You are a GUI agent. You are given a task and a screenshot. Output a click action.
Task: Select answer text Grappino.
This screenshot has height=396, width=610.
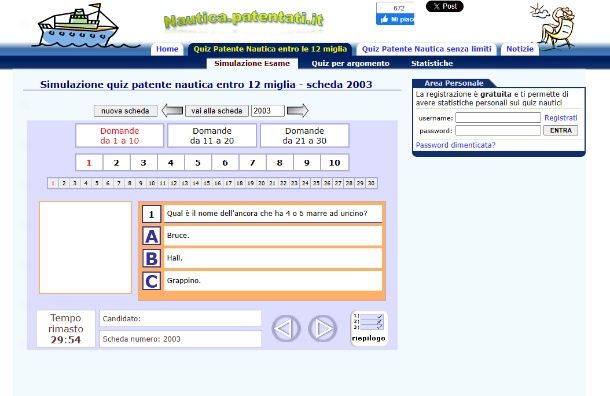coord(273,281)
